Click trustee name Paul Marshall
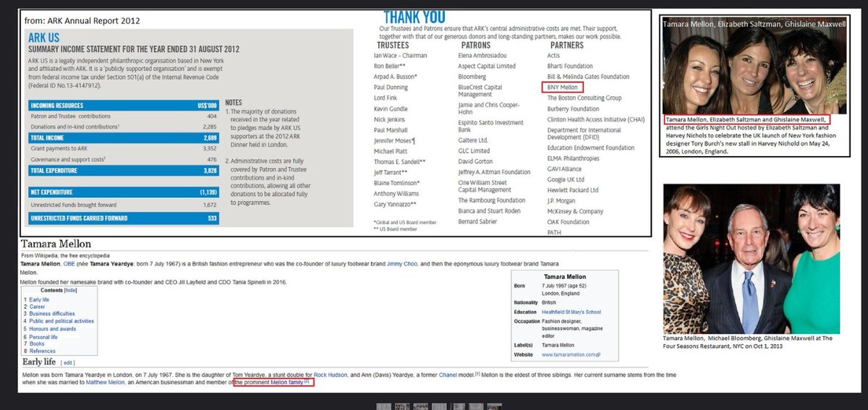Viewport: 868px width, 410px height. (391, 130)
